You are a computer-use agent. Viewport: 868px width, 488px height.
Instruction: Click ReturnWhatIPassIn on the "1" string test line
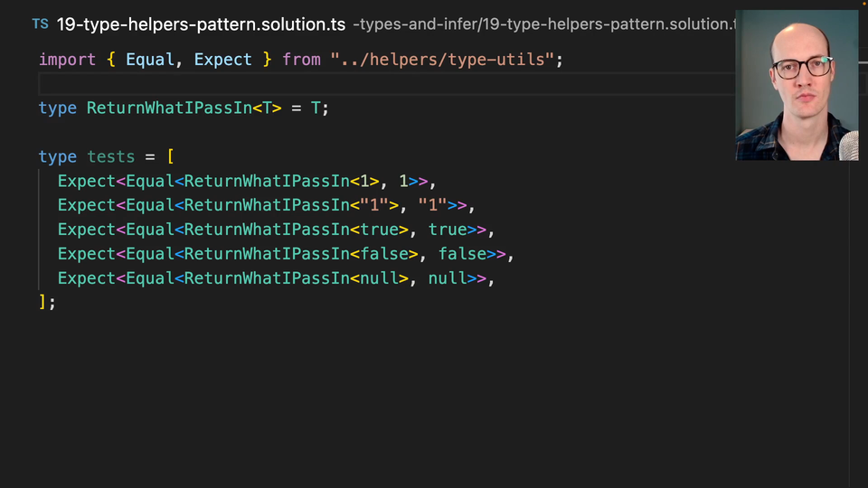267,206
